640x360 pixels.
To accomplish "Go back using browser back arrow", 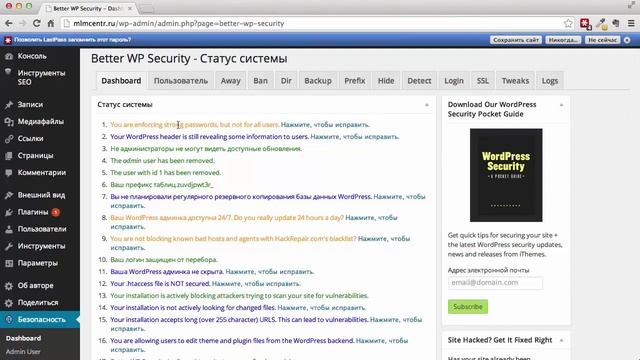I will [9, 23].
